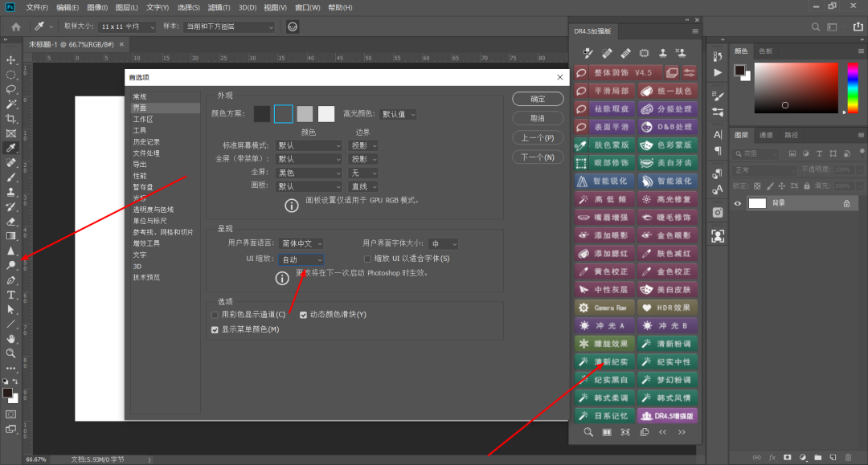Viewport: 868px width, 465px height.
Task: Select the darkest 颜色方案 swatch
Action: click(261, 113)
